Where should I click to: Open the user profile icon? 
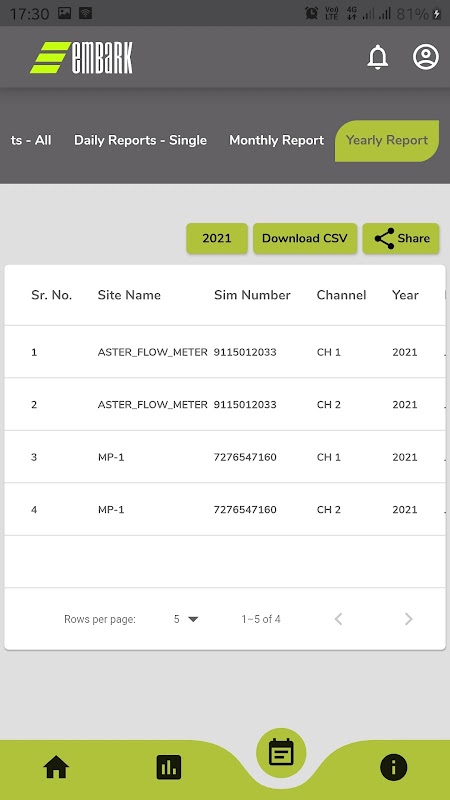[426, 57]
